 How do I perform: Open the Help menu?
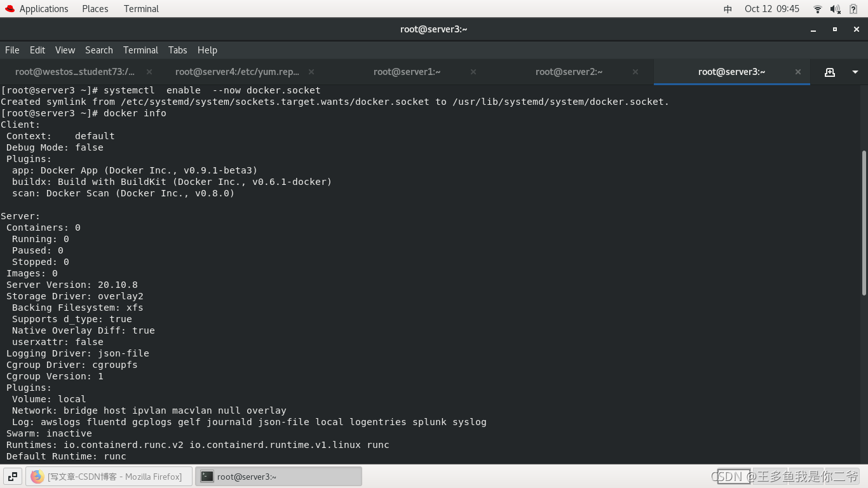pos(207,50)
